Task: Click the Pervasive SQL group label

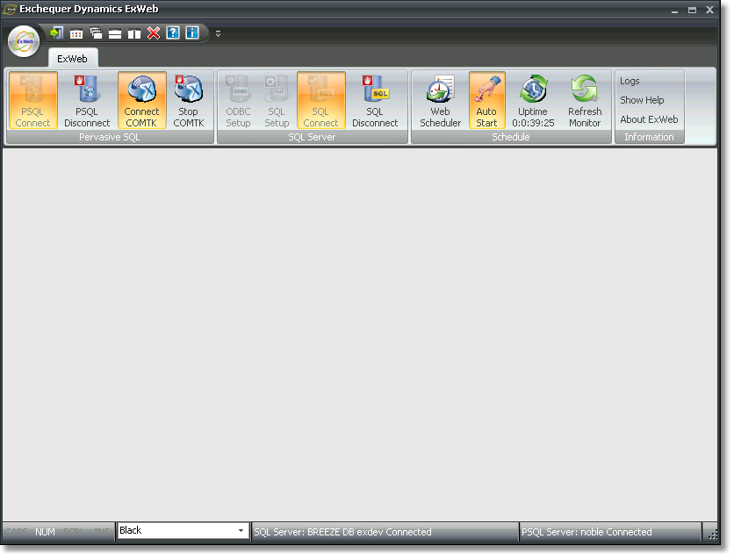Action: [x=110, y=137]
